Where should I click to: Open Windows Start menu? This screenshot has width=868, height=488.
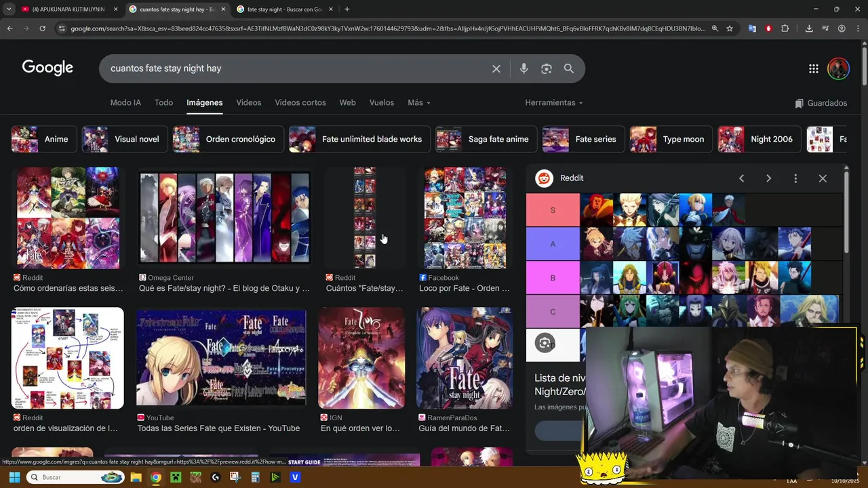point(14,477)
